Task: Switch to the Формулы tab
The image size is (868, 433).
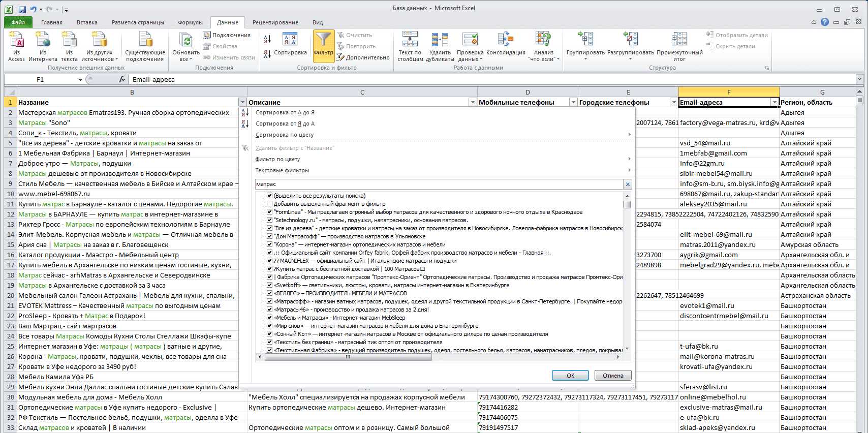Action: pos(190,22)
